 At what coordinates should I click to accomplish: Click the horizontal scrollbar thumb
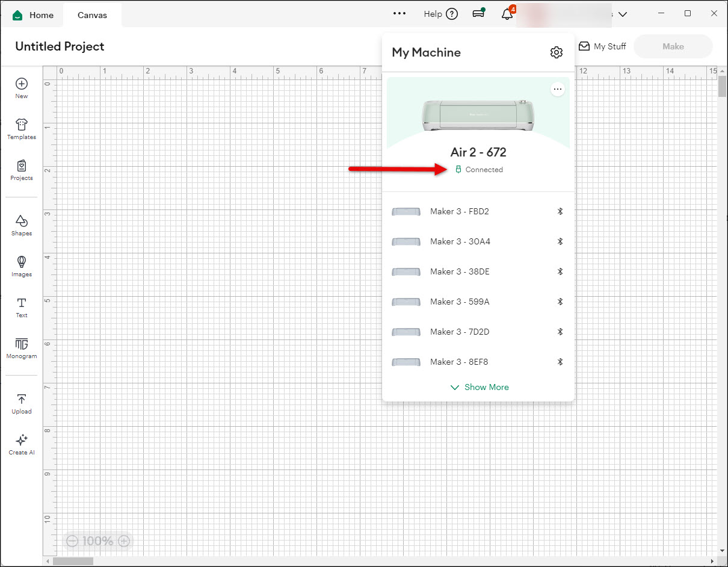[x=73, y=561]
